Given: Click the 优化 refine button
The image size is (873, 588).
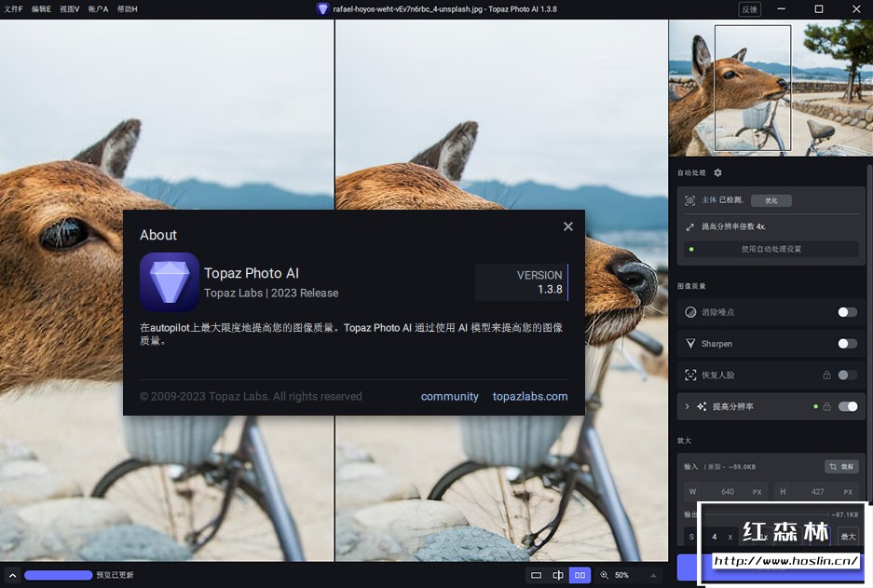Looking at the screenshot, I should coord(771,200).
